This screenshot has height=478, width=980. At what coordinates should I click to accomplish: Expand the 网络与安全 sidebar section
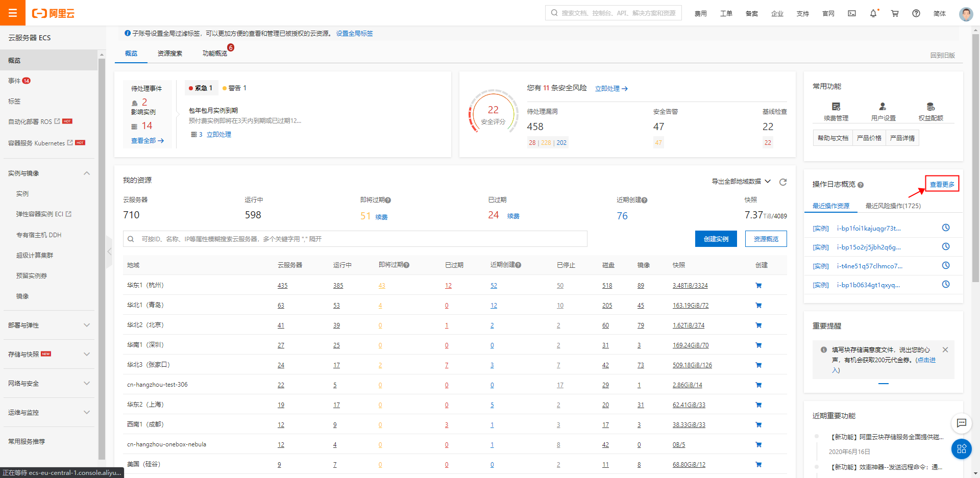pos(87,384)
